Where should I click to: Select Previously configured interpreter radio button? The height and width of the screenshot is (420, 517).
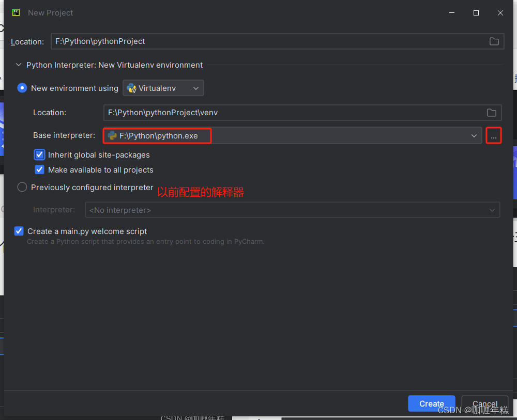tap(22, 187)
